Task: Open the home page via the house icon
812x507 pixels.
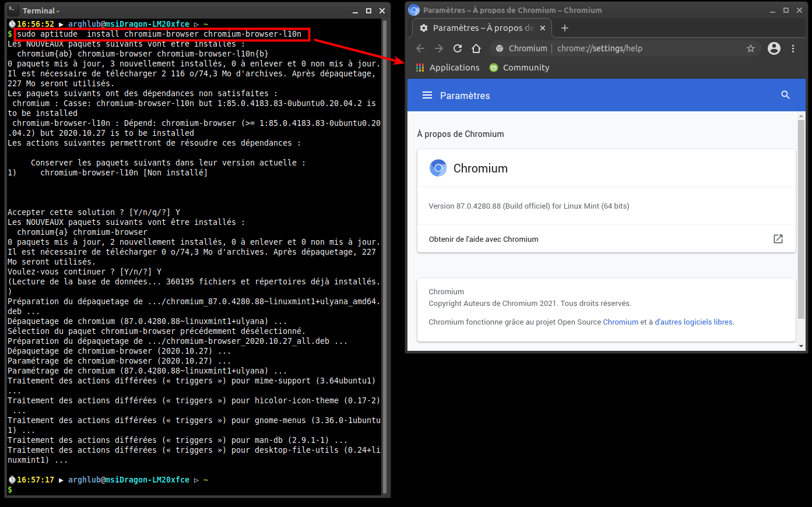Action: point(476,48)
